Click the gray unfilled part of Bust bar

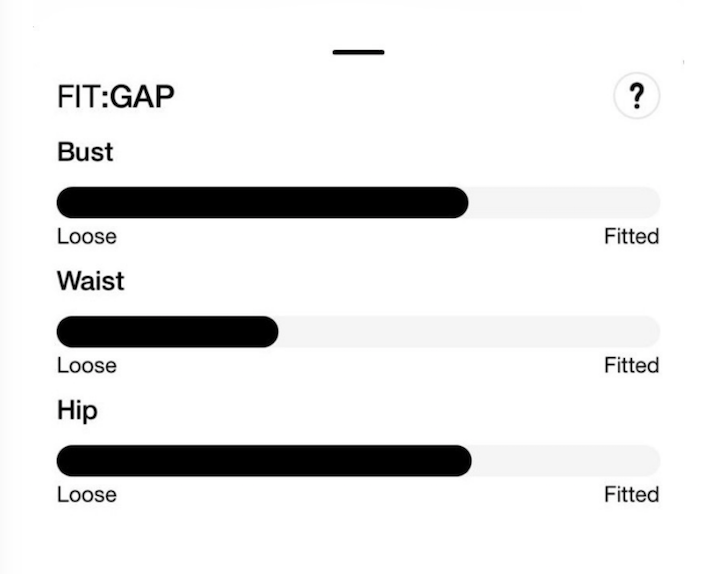564,202
